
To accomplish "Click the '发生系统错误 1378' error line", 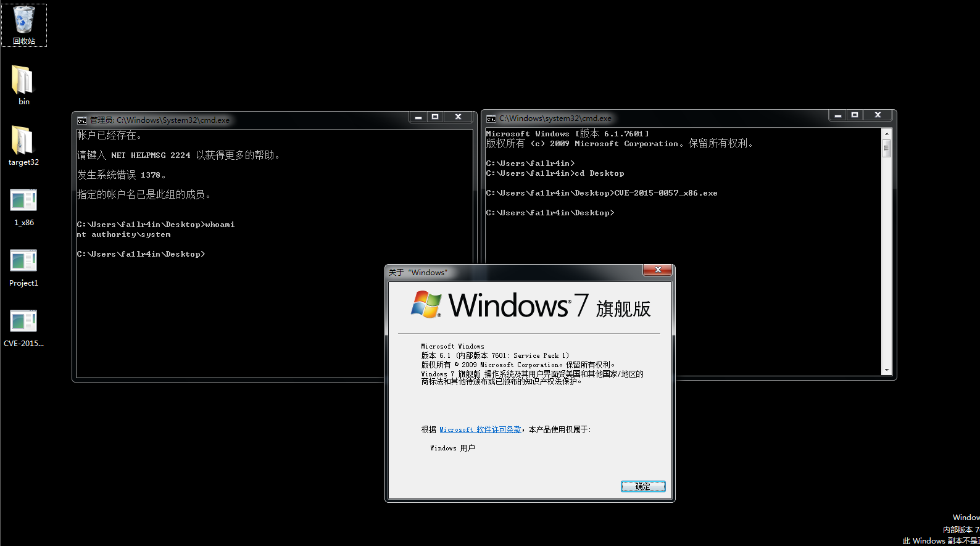I will [x=122, y=175].
